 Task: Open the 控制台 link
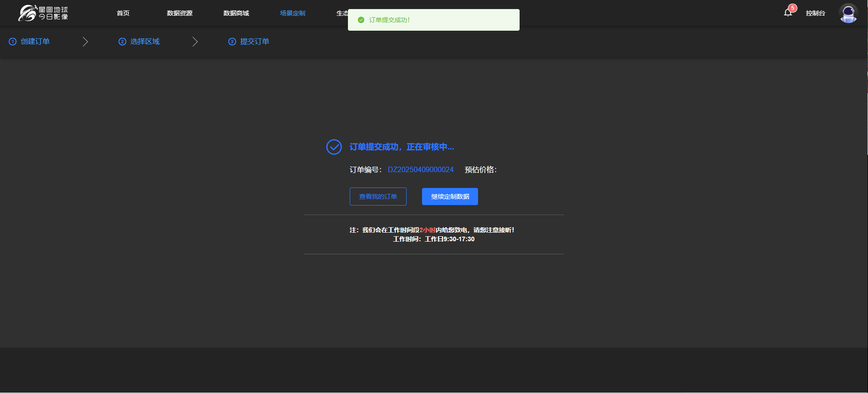click(815, 13)
